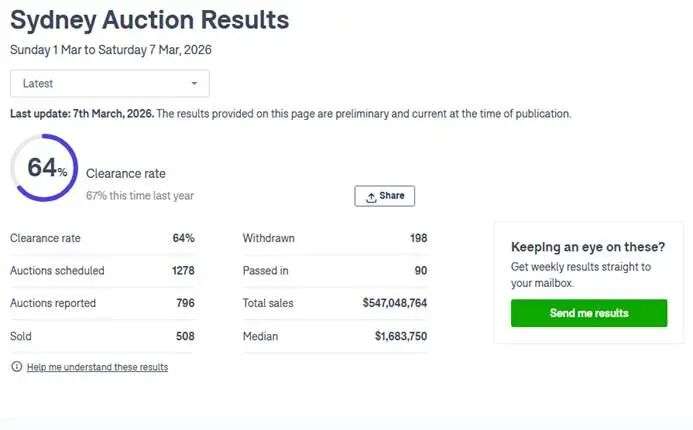Click the Sydney Auction Results heading
This screenshot has height=430, width=693.
149,19
